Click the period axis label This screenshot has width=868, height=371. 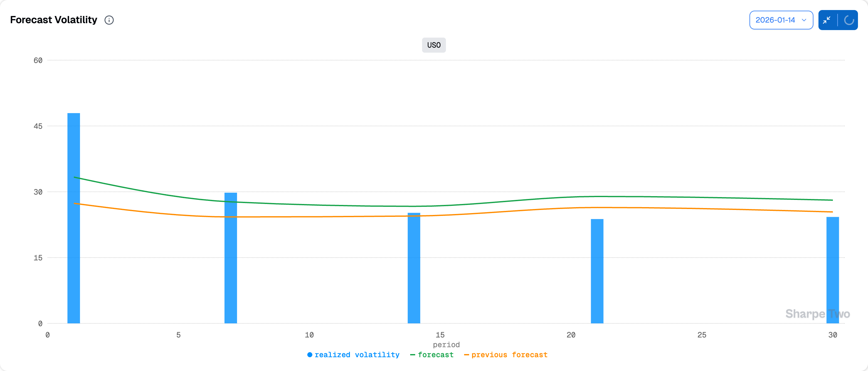tap(446, 344)
